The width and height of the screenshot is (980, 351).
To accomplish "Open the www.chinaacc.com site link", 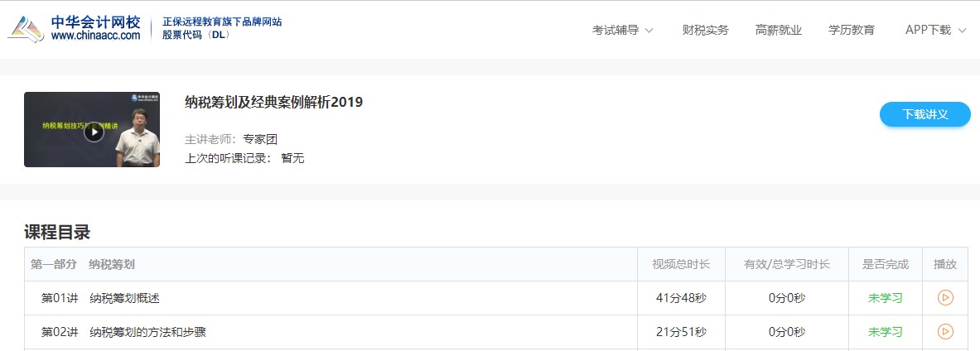I will tap(95, 36).
